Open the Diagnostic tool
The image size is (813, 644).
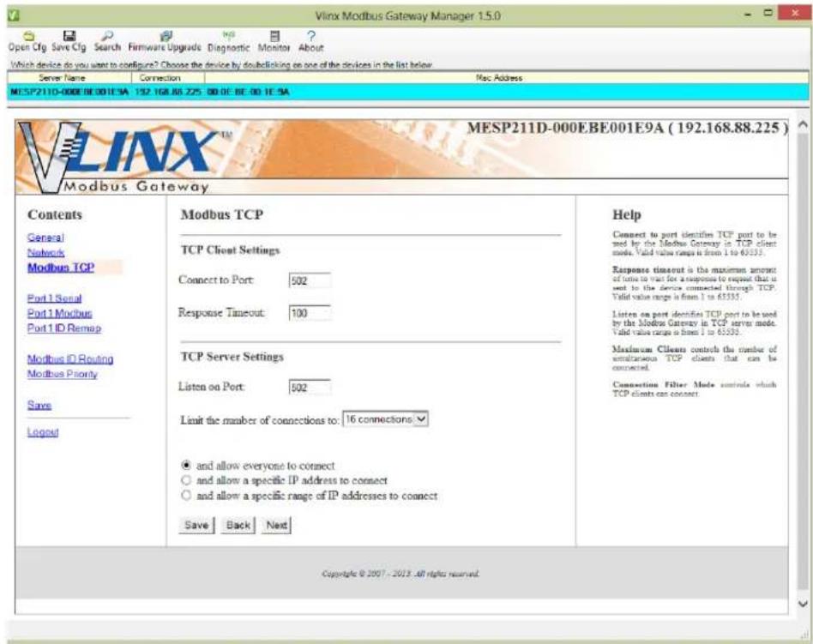tap(229, 41)
